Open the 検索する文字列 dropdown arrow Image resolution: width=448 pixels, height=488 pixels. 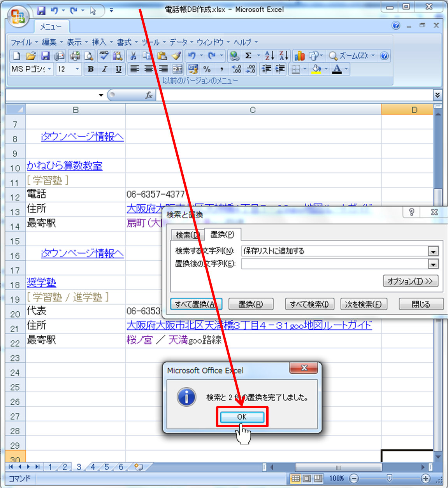click(433, 251)
